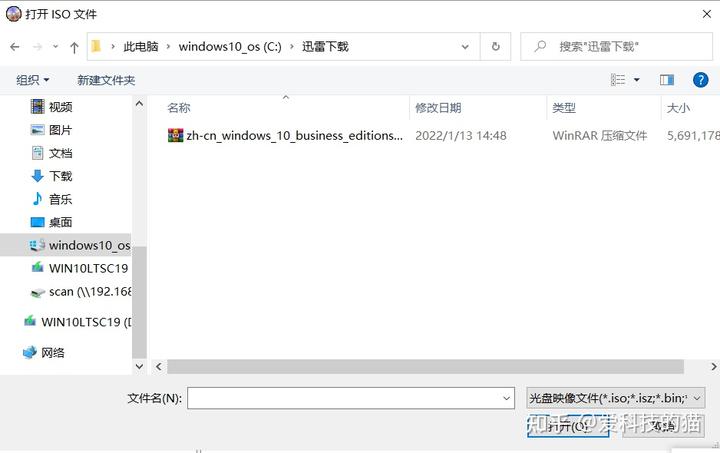The width and height of the screenshot is (720, 453).
Task: Open 下载 in the navigation pane
Action: pos(61,176)
